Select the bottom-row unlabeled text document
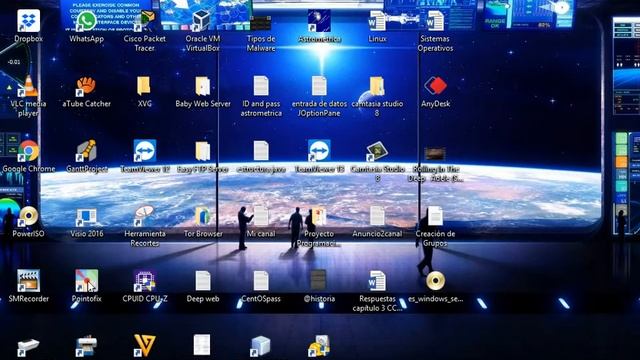The height and width of the screenshot is (360, 640). pyautogui.click(x=202, y=345)
